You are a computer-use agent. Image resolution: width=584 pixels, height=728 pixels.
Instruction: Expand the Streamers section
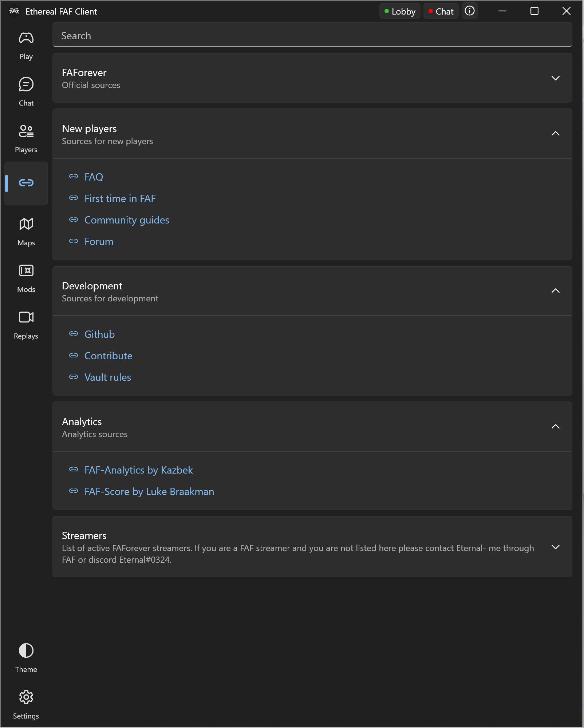pyautogui.click(x=312, y=547)
